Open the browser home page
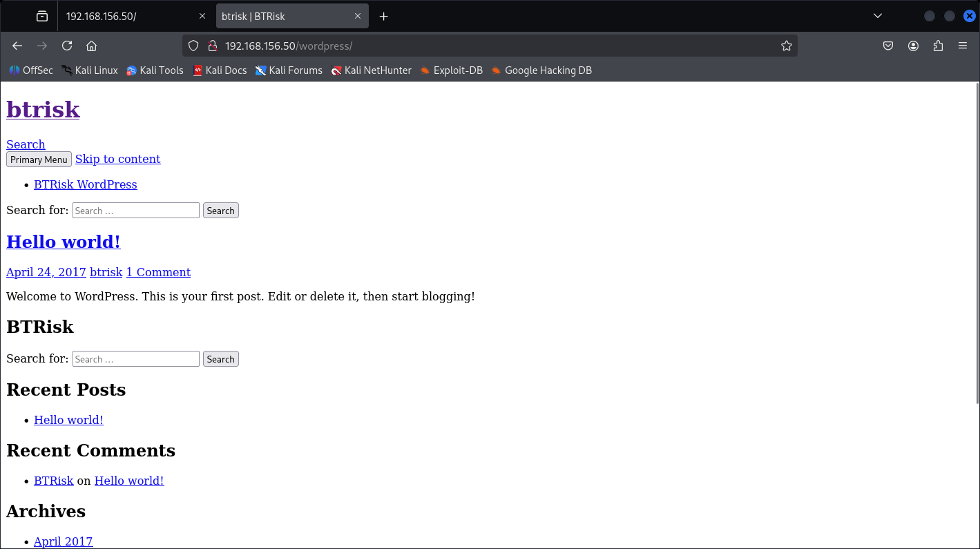Screen dimensions: 980x549 click(x=91, y=46)
